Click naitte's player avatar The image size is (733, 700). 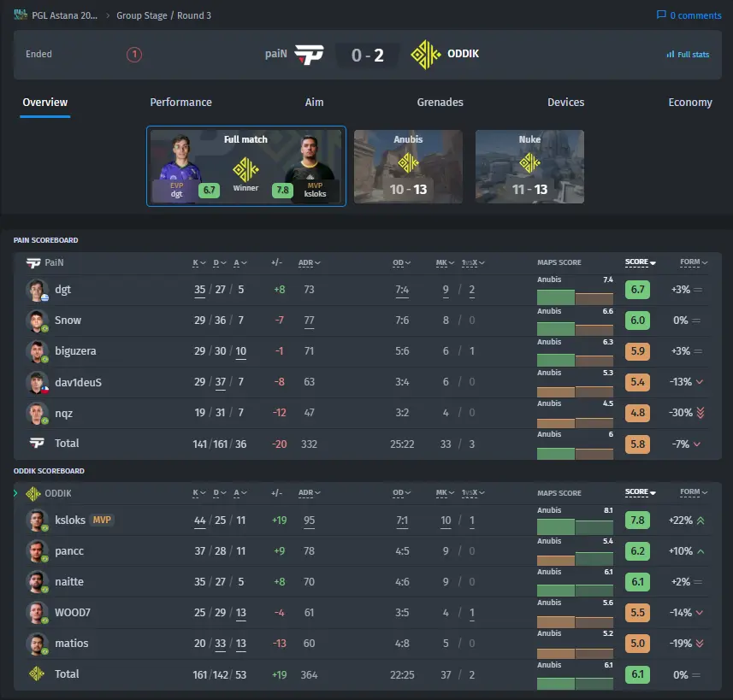[x=37, y=582]
